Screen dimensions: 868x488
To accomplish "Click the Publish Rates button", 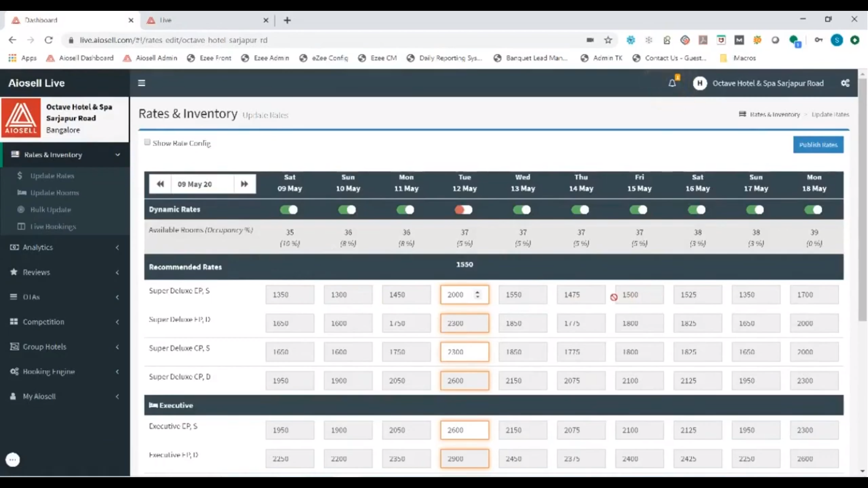I will point(818,145).
